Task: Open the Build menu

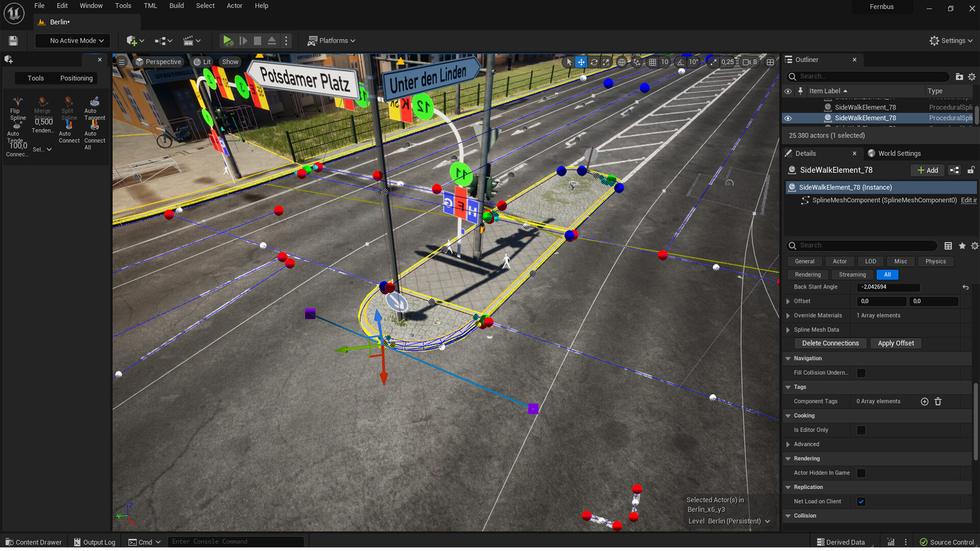Action: coord(176,6)
